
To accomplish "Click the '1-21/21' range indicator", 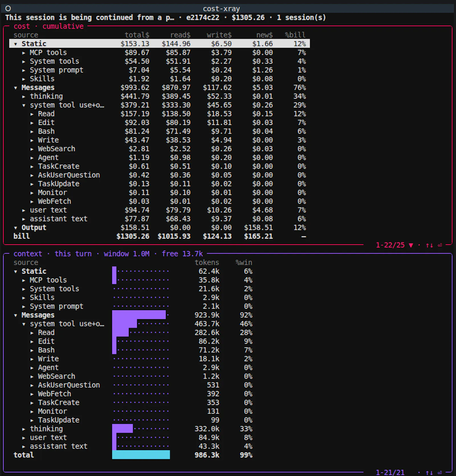I will click(x=390, y=473).
